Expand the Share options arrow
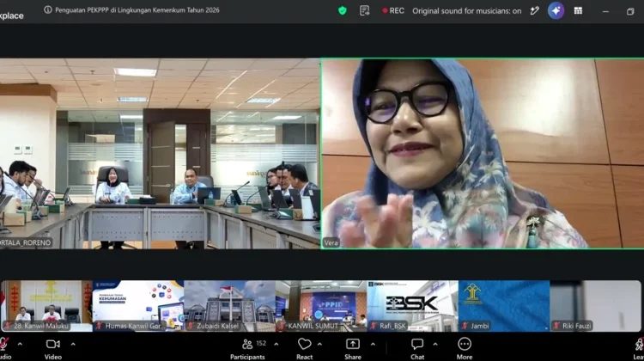The width and height of the screenshot is (644, 361). point(373,344)
